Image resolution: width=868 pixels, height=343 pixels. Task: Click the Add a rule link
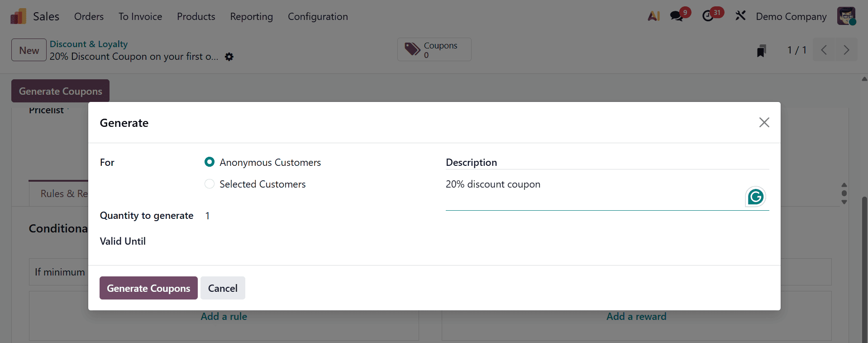224,316
